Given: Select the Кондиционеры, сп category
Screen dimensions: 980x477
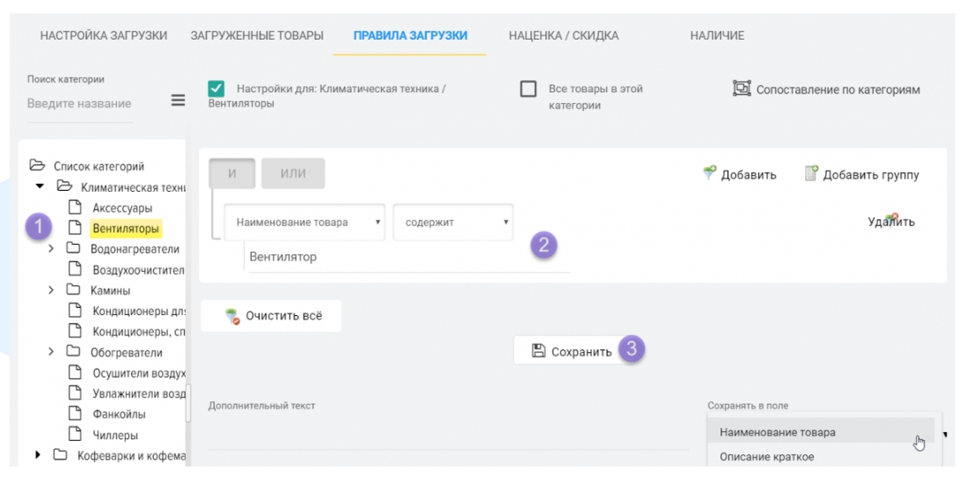Looking at the screenshot, I should [x=139, y=331].
